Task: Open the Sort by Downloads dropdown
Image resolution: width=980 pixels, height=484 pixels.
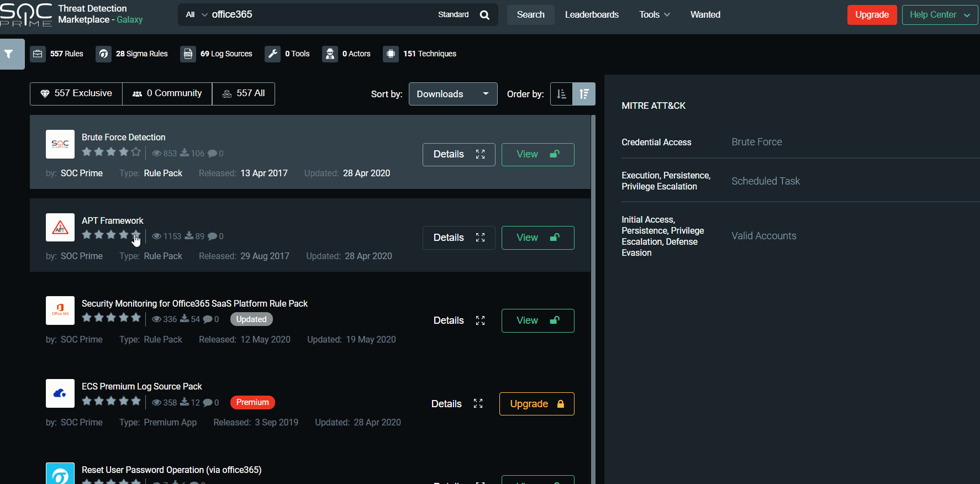Action: coord(453,94)
